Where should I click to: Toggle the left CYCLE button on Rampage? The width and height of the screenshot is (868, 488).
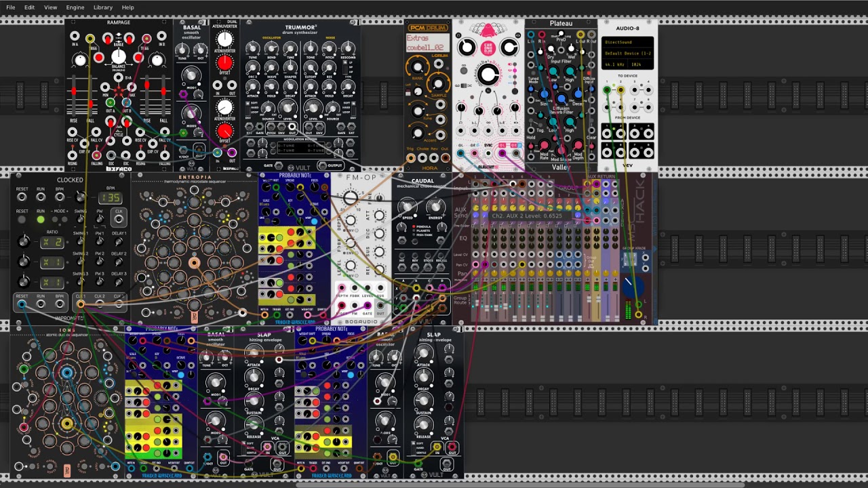tap(110, 122)
